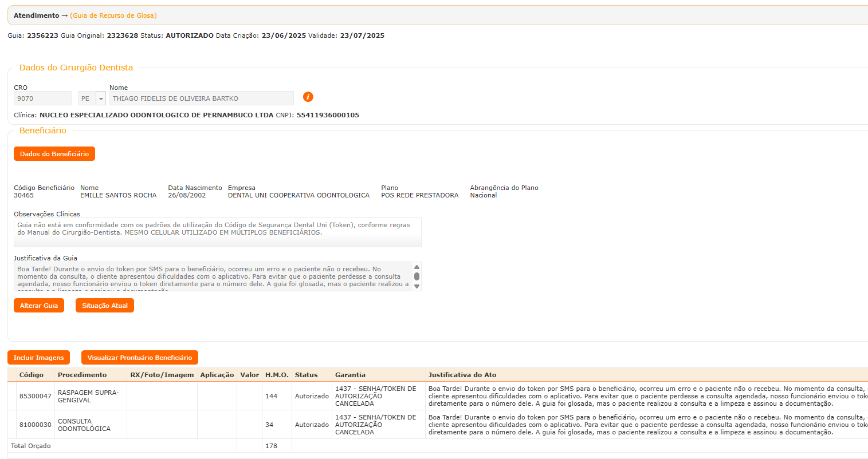Click the Código column header
868x459 pixels.
(32, 375)
